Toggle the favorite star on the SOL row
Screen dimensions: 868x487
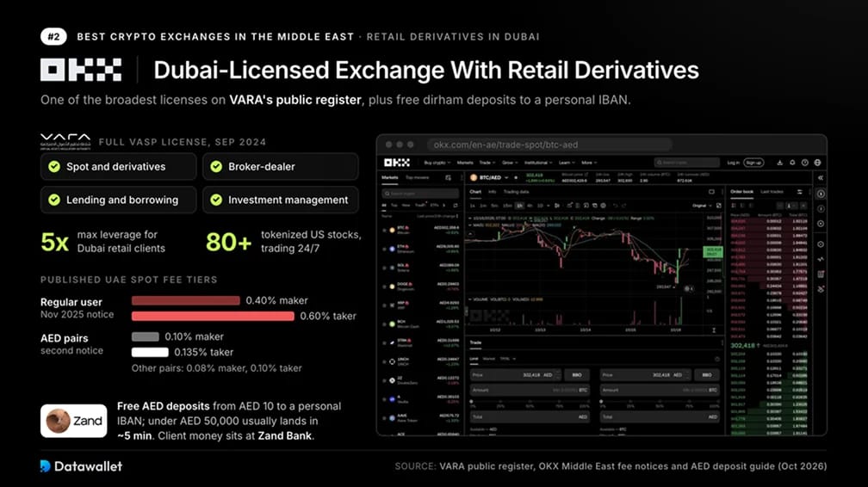point(384,268)
